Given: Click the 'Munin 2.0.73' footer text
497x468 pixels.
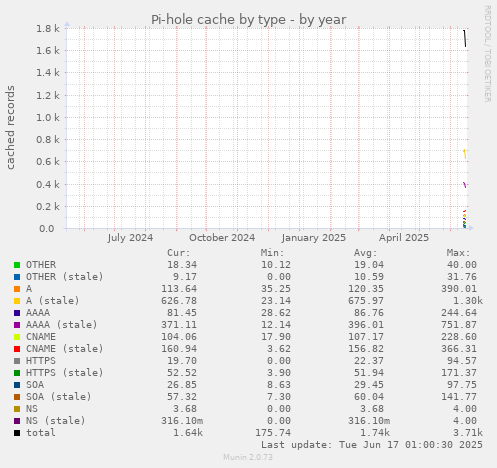Looking at the screenshot, I should (x=248, y=457).
